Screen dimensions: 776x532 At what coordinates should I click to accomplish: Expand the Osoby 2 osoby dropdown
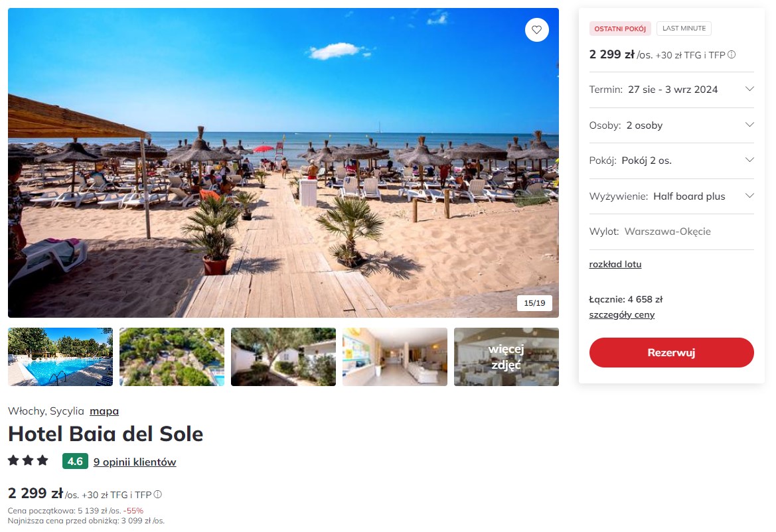coord(671,125)
